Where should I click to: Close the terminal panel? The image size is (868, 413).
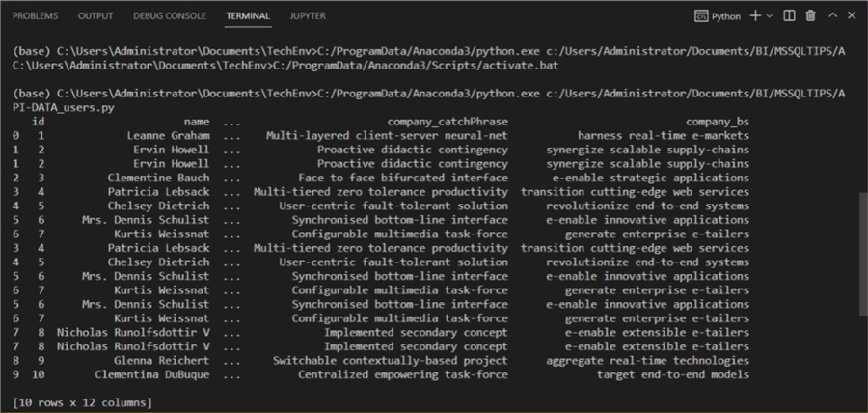point(851,16)
